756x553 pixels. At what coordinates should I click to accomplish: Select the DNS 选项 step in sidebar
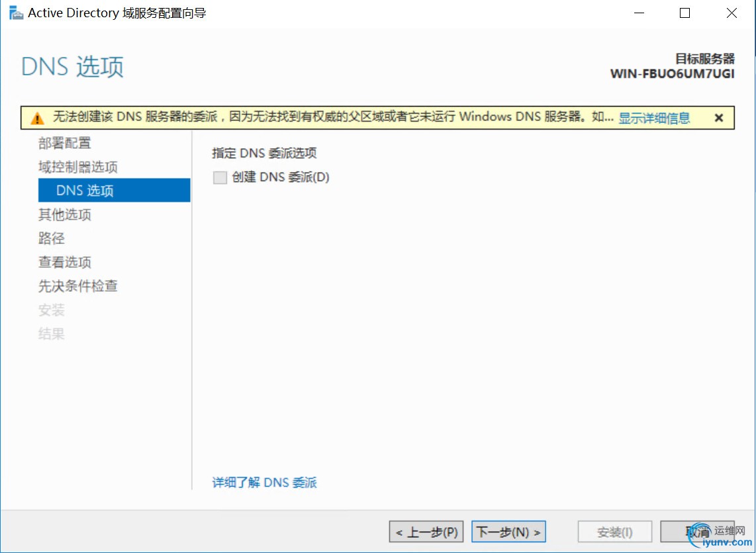[115, 191]
